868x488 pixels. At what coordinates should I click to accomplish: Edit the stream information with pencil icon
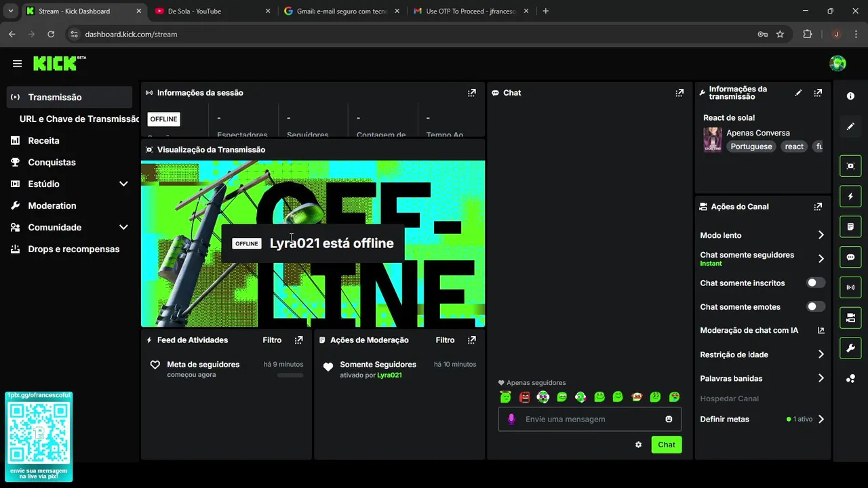click(x=799, y=93)
